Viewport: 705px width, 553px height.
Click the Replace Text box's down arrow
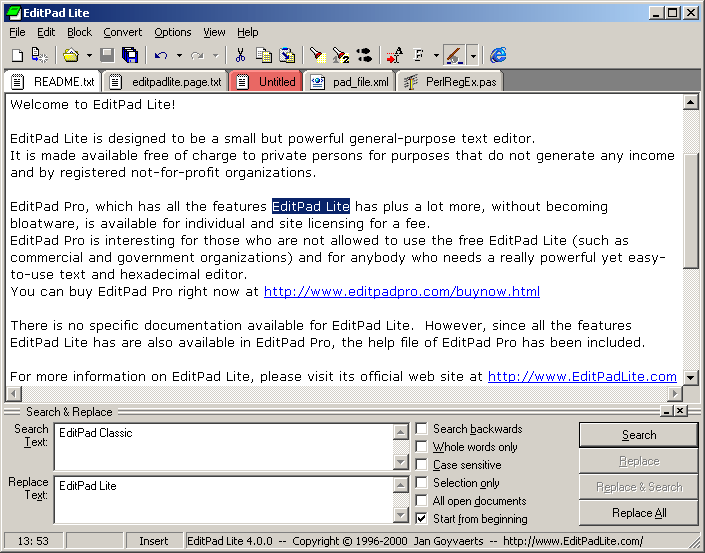(x=401, y=515)
